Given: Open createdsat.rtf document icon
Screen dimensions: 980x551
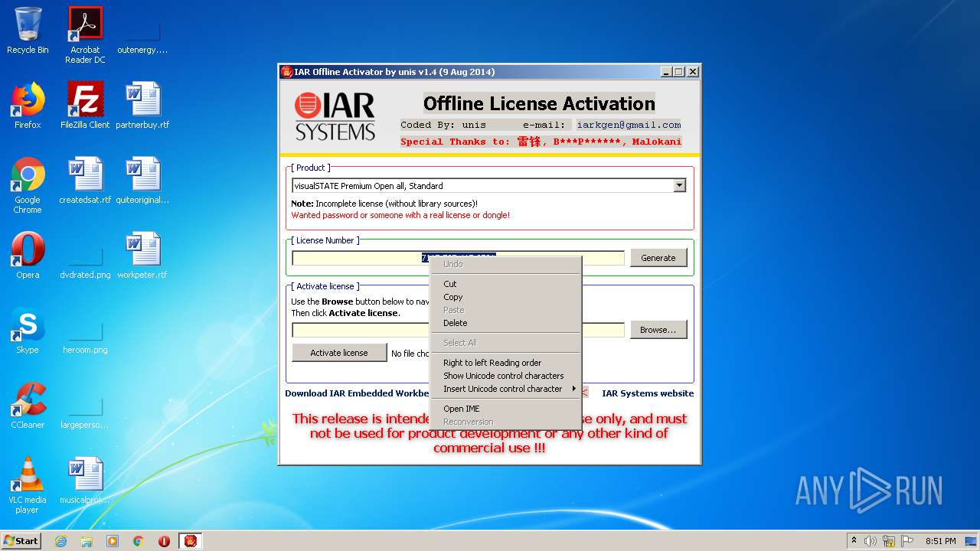Looking at the screenshot, I should 85,181.
